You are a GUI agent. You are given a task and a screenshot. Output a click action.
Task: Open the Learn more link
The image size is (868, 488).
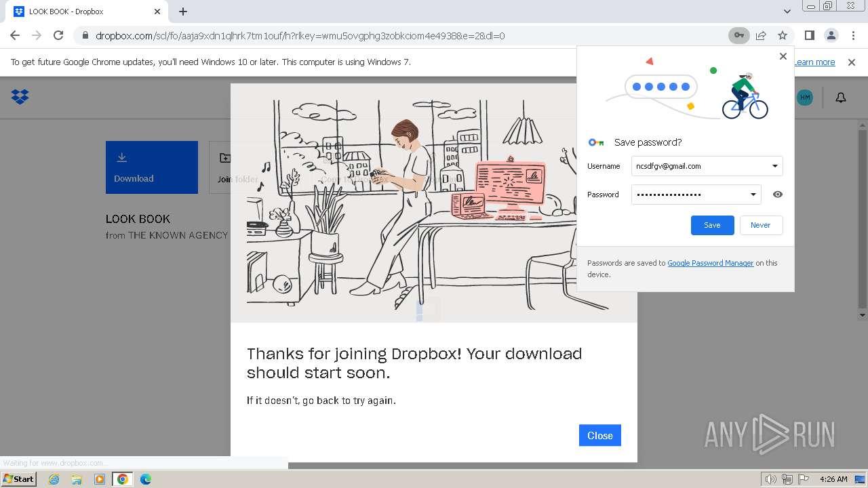814,62
